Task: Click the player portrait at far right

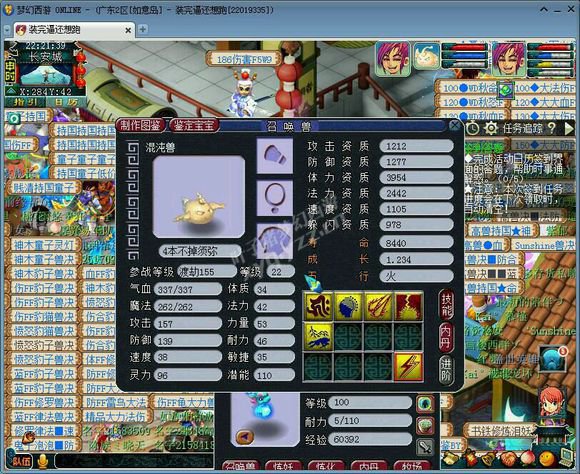Action: coord(509,59)
